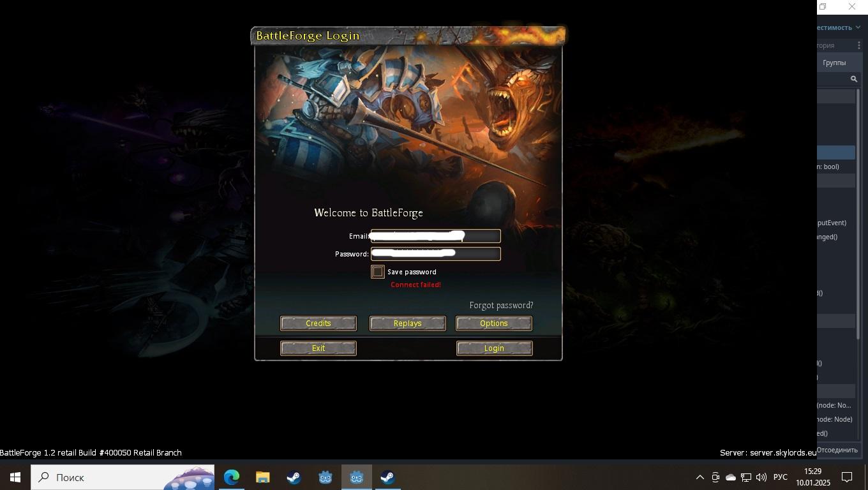Screen dimensions: 868x490
Task: Click the Отсоединить button in Godot panel
Action: point(837,450)
